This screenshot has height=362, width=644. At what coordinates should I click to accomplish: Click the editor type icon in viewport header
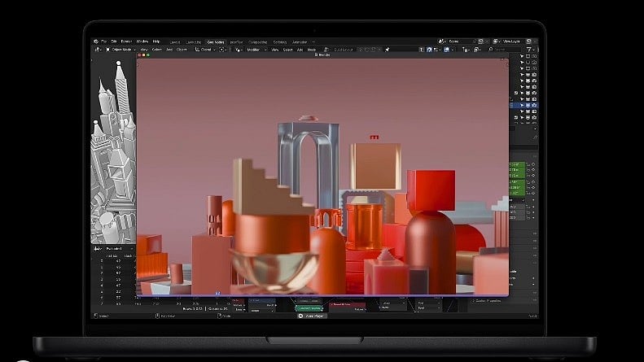(x=96, y=49)
